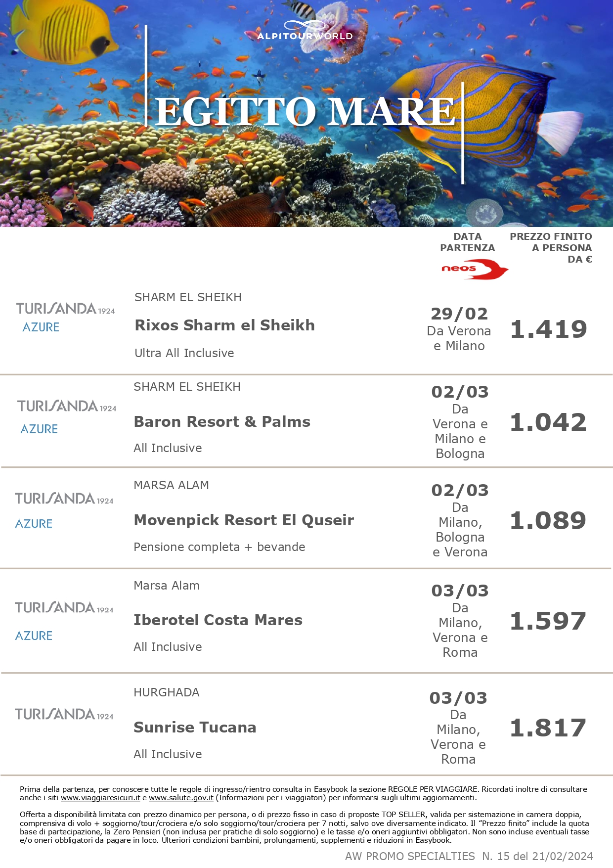Click the HURGHADA destination label
This screenshot has width=613, height=868.
pos(167,692)
